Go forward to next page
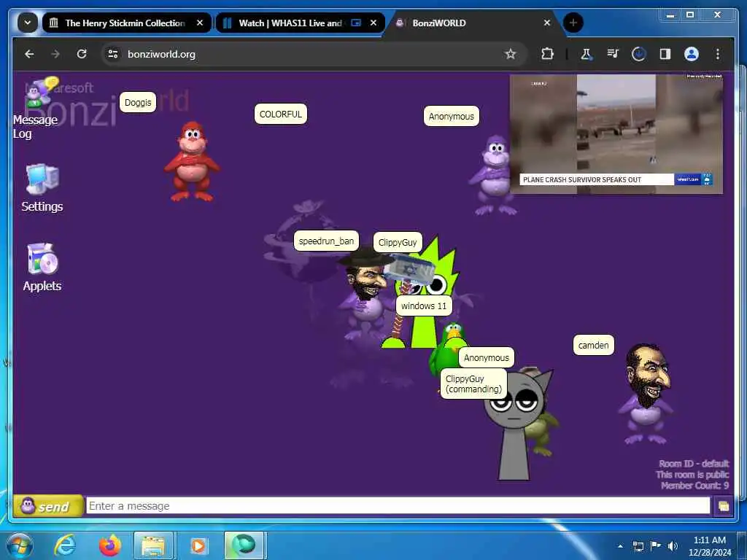 point(55,54)
